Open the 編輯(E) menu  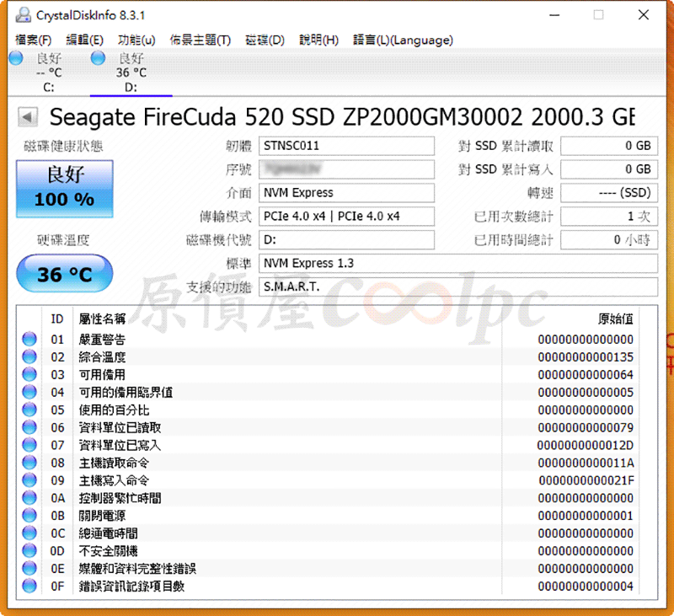point(85,40)
